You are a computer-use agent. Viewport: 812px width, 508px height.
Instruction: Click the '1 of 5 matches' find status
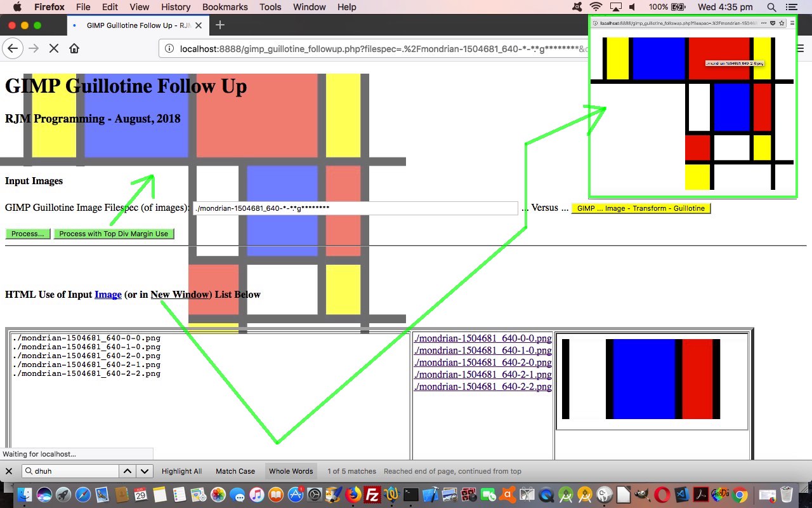pyautogui.click(x=351, y=471)
